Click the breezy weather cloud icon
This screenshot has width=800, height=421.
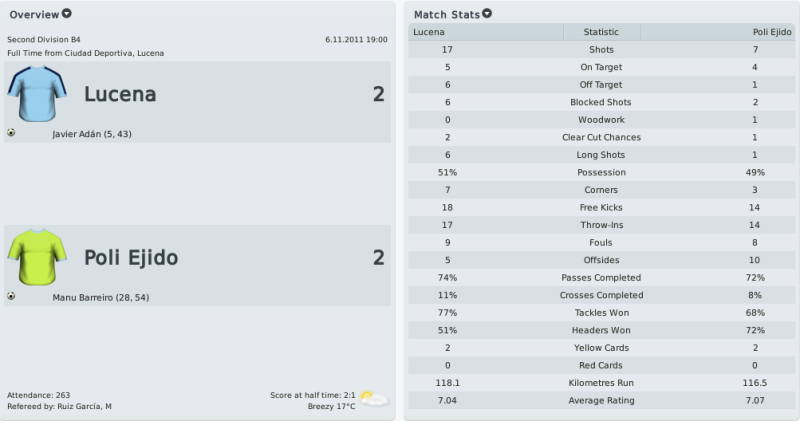coord(374,399)
